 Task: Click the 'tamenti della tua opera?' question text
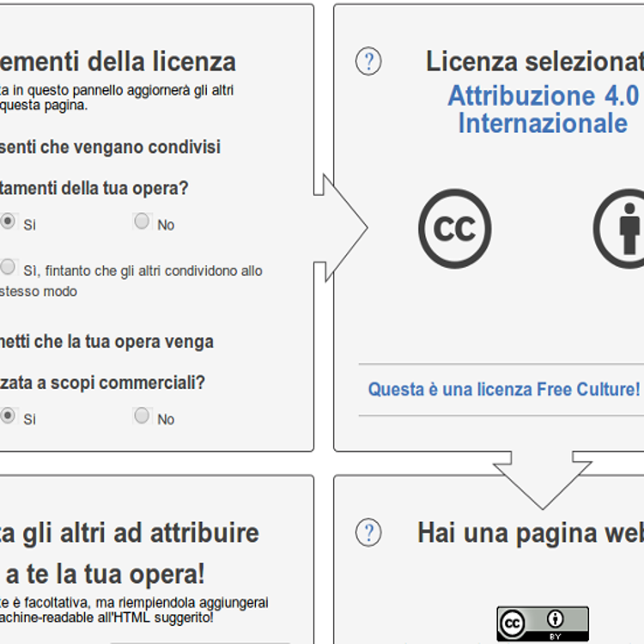(94, 189)
